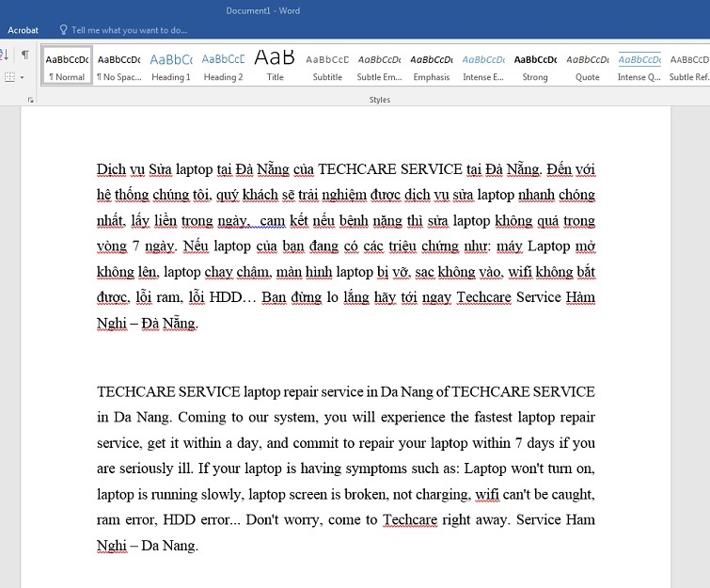Viewport: 710px width, 588px height.
Task: Click the Borders icon
Action: [9, 77]
